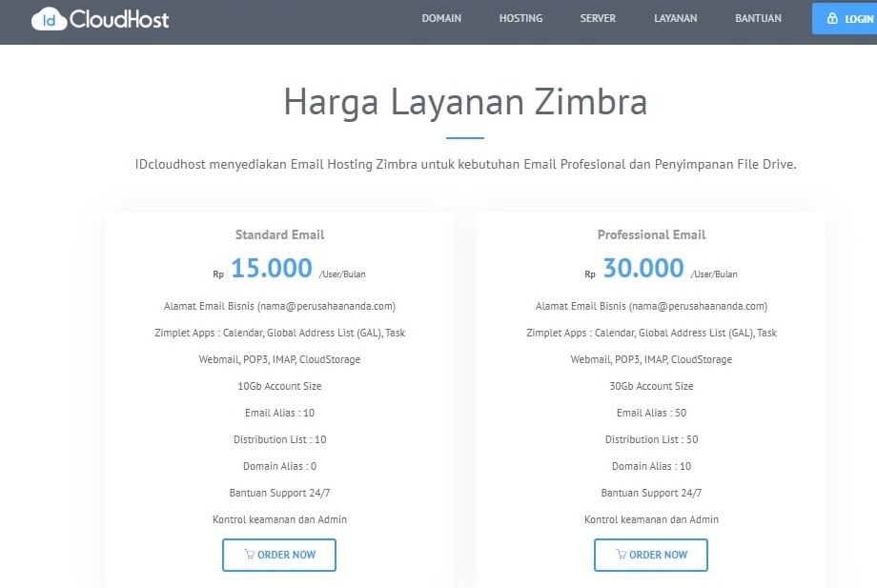Screen dimensions: 877x588
Task: Click the Rp 30.000 price
Action: tap(642, 269)
